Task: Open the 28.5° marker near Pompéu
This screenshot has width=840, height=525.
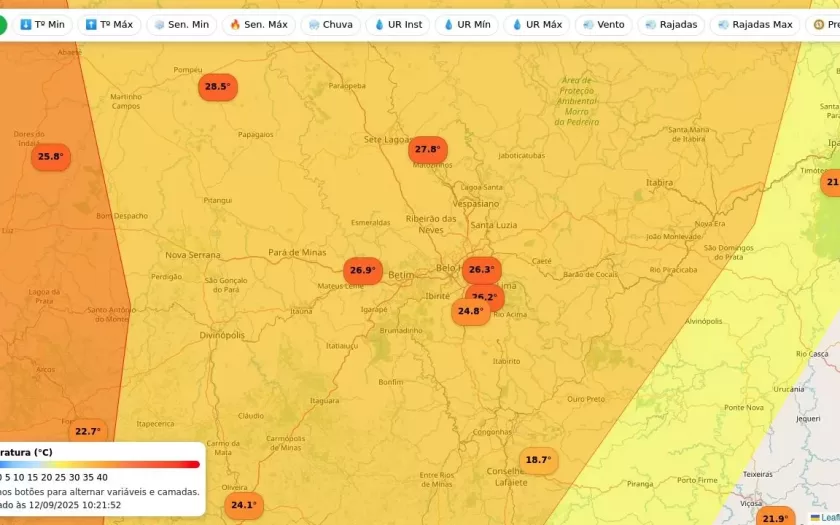Action: (217, 87)
